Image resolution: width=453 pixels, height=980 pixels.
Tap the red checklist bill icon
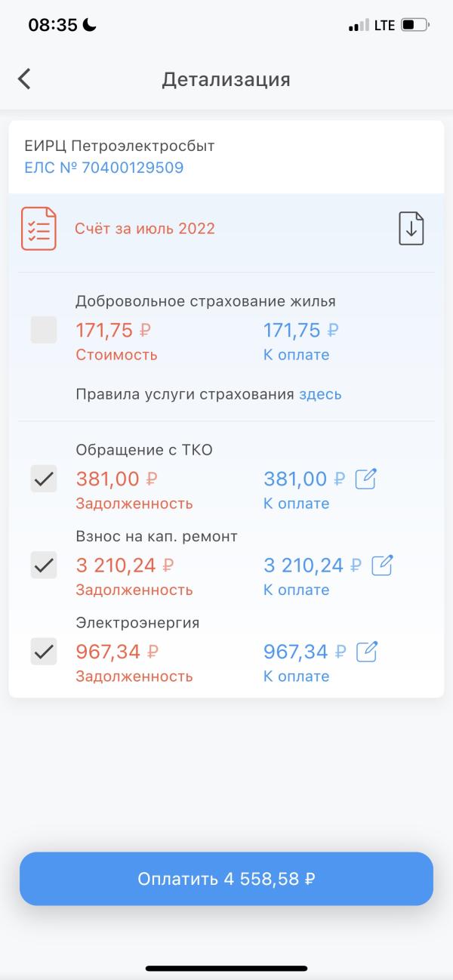coord(39,228)
